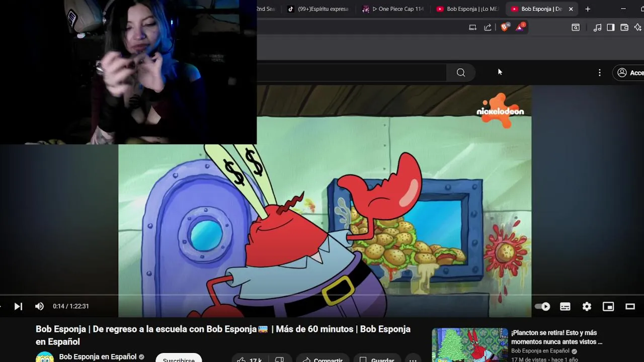Open the Plancton se retira video thumbnail
The width and height of the screenshot is (644, 362).
coord(470,345)
